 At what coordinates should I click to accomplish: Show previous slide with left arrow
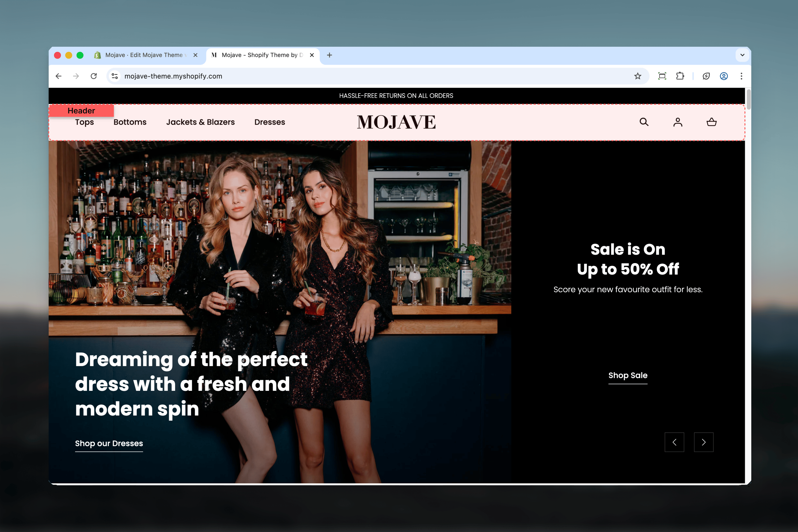pyautogui.click(x=674, y=442)
